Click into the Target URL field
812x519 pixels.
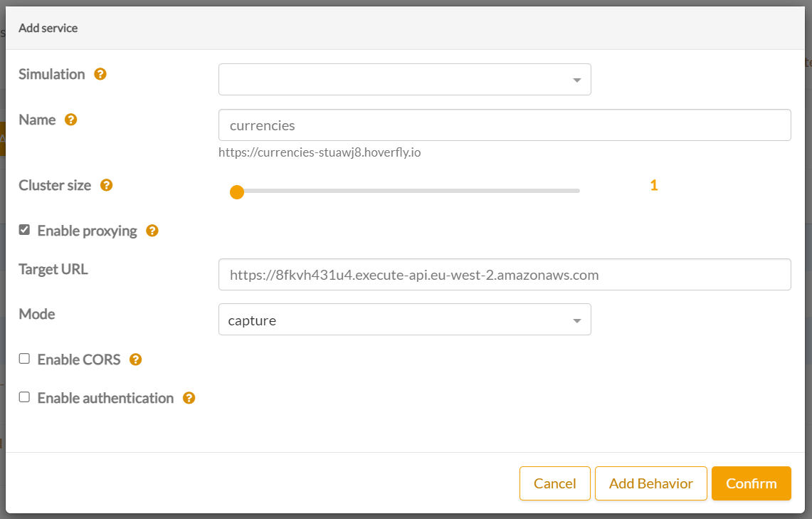click(x=504, y=275)
